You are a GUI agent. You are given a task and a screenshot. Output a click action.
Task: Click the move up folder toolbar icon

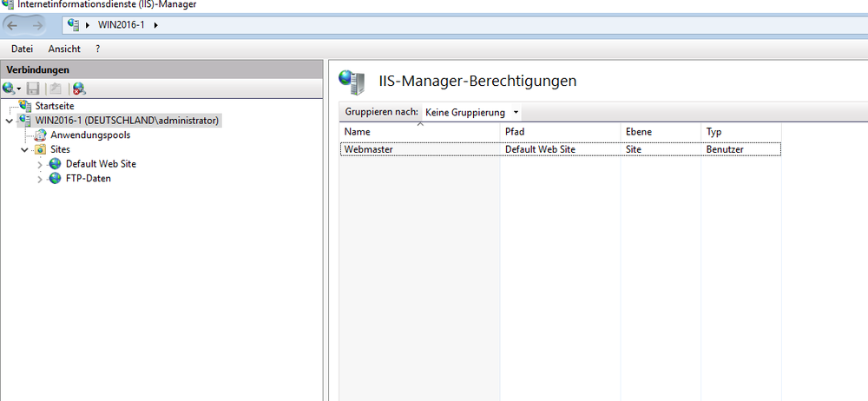pyautogui.click(x=55, y=89)
